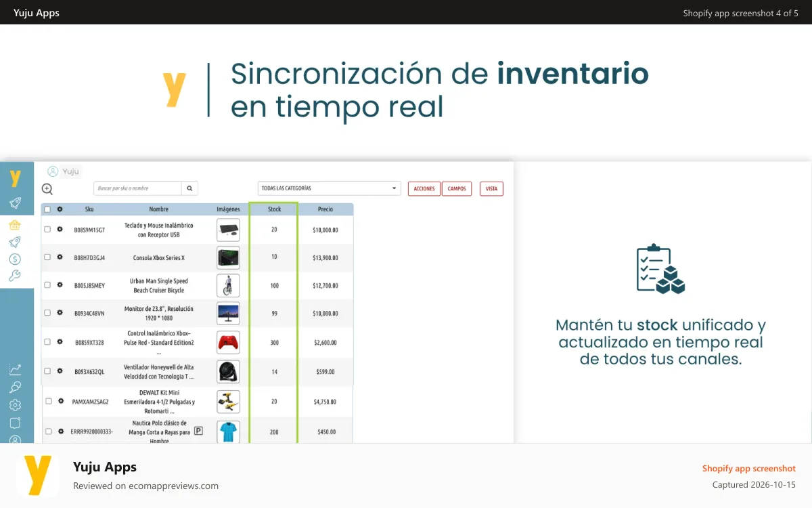This screenshot has height=508, width=812.
Task: Open the bicycle product image
Action: pyautogui.click(x=228, y=285)
